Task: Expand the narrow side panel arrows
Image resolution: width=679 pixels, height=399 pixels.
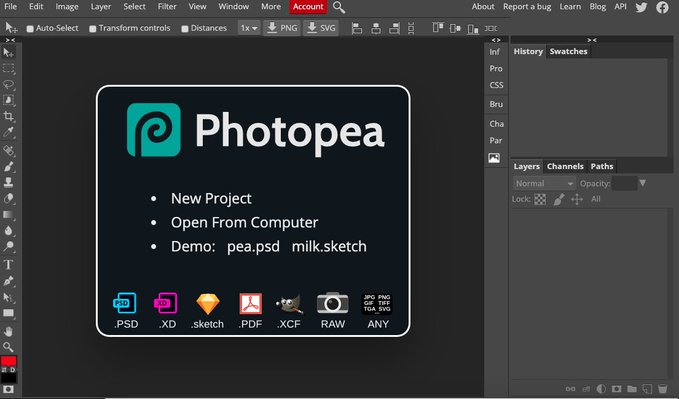Action: click(496, 40)
